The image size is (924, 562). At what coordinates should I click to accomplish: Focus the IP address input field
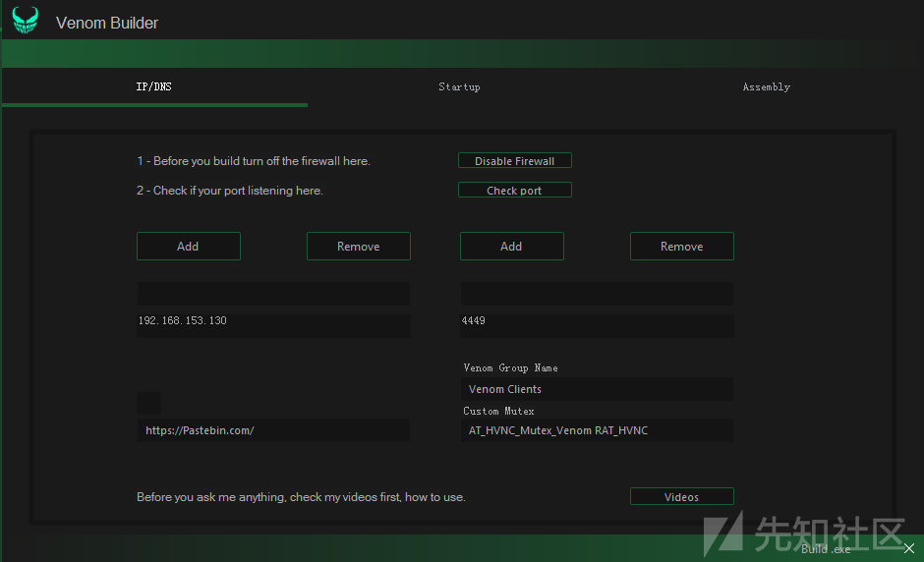(x=273, y=294)
